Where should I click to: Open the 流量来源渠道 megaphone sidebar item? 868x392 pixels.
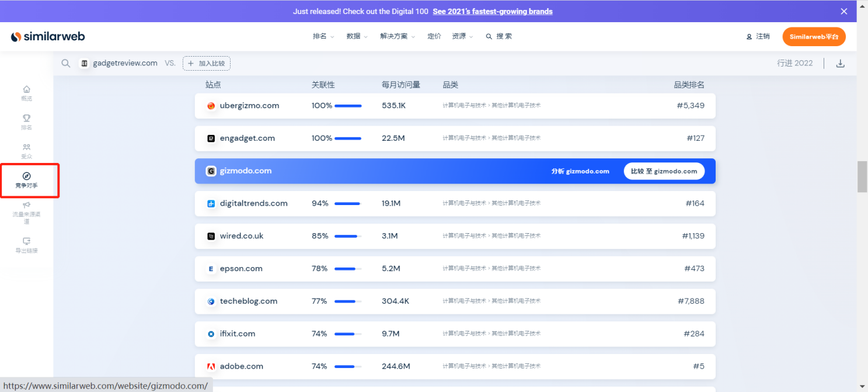tap(26, 213)
